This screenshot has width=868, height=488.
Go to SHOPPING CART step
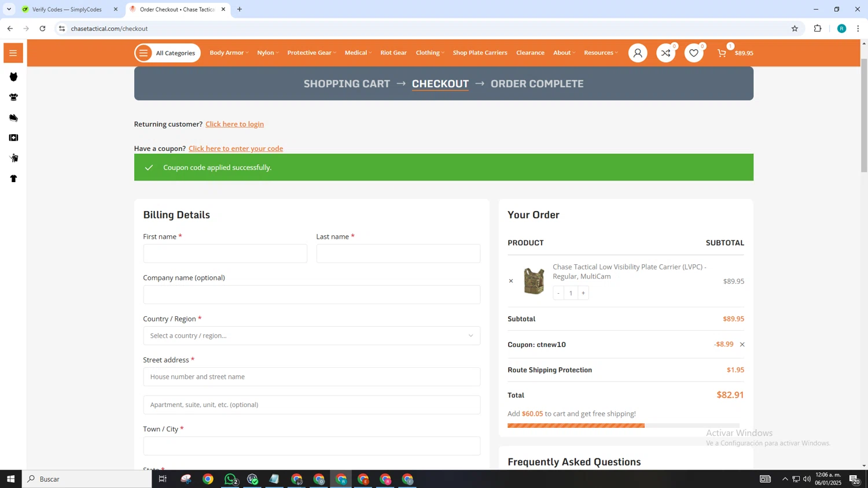pos(347,84)
